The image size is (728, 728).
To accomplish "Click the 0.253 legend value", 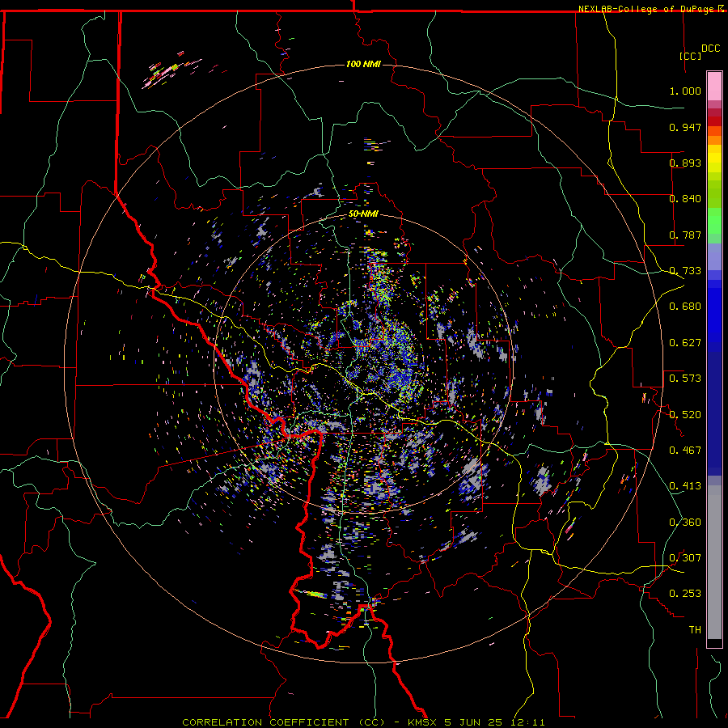I will click(685, 594).
